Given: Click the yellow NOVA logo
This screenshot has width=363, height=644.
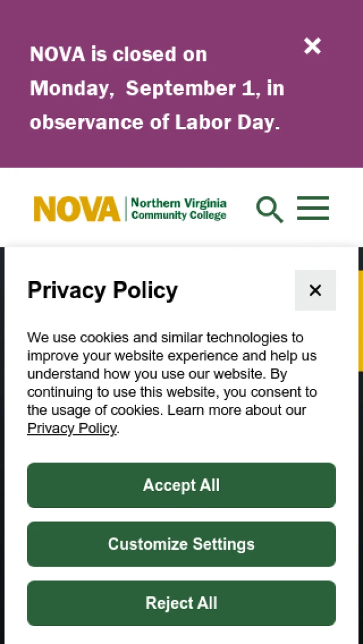Looking at the screenshot, I should pos(77,209).
